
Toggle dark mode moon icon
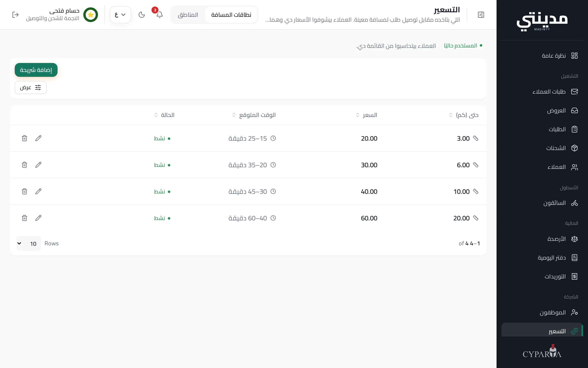tap(142, 15)
